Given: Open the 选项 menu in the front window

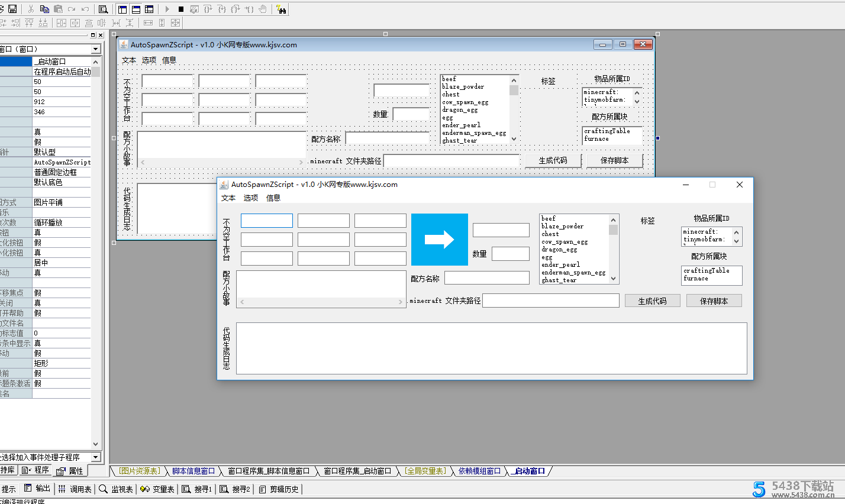Looking at the screenshot, I should pyautogui.click(x=251, y=198).
